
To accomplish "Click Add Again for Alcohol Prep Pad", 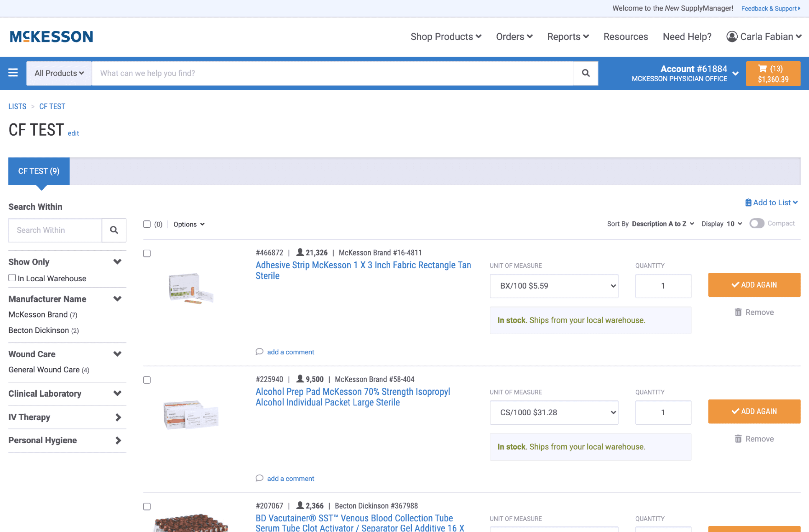I will click(754, 411).
